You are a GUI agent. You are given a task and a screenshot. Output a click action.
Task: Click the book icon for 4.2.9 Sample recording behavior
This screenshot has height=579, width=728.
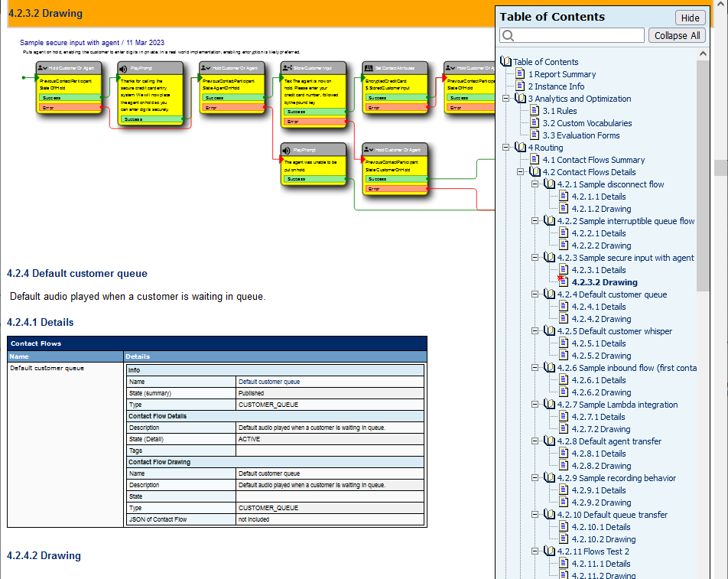(549, 477)
